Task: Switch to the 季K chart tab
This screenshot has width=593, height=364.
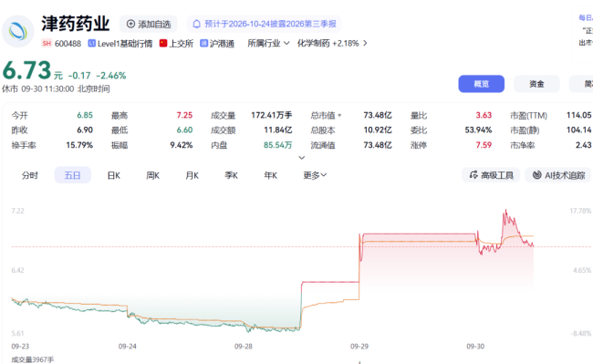Action: pos(231,175)
